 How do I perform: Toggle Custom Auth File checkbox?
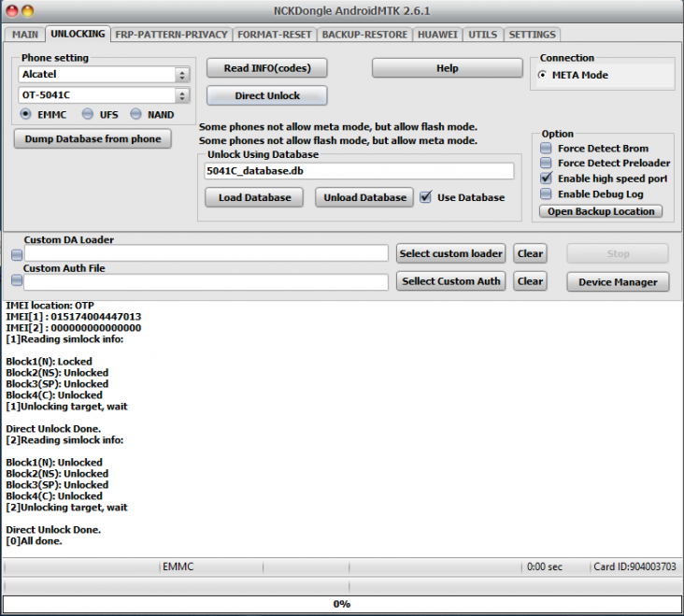[17, 280]
